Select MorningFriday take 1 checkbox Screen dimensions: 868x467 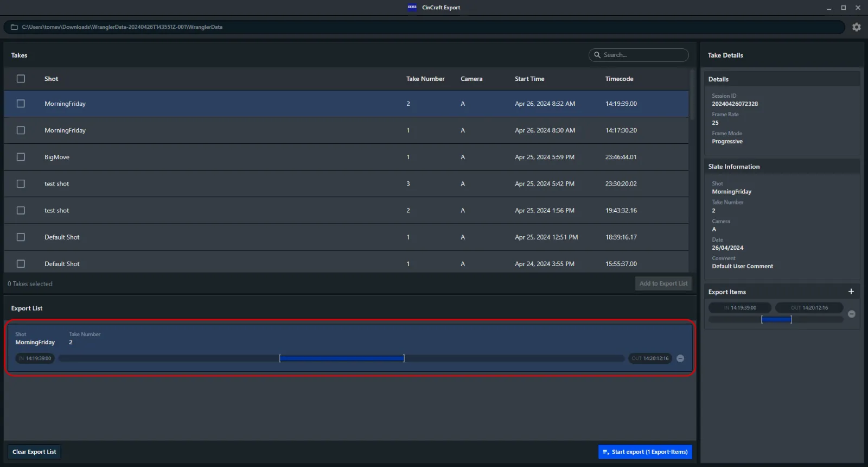pyautogui.click(x=21, y=130)
